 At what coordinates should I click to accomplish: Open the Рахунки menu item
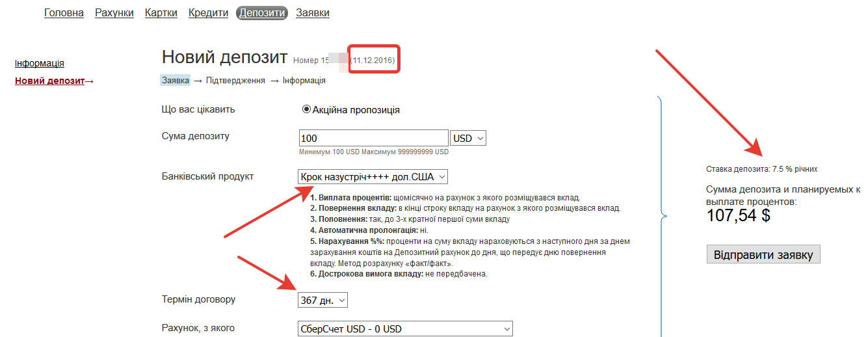114,13
